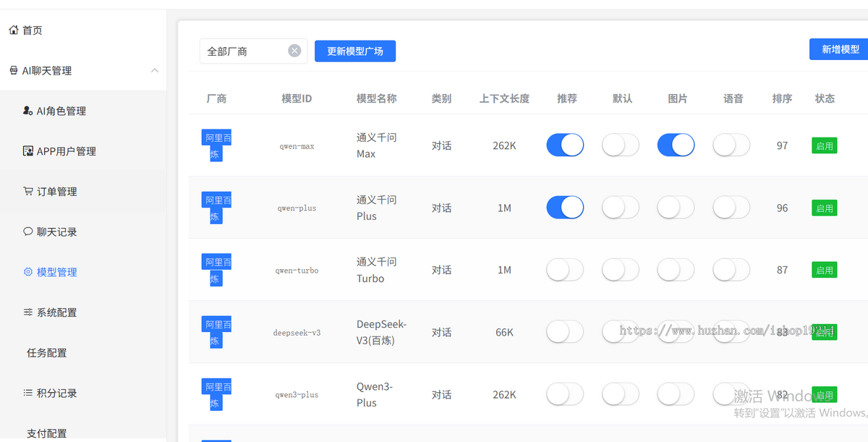Click the 启用 status tag for qwen-turbo

825,270
